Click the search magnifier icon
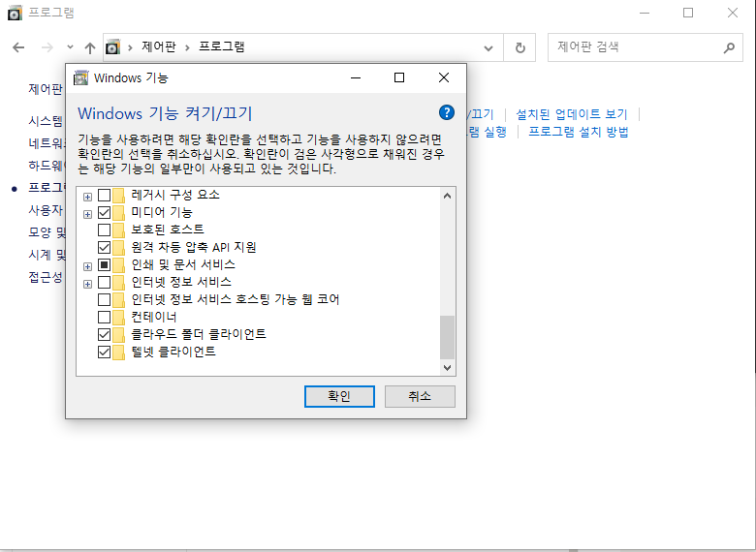Viewport: 756px width, 552px height. [x=729, y=47]
